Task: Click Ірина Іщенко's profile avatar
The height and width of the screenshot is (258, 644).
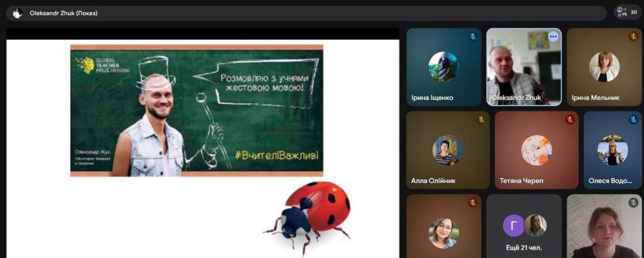Action: 443,66
